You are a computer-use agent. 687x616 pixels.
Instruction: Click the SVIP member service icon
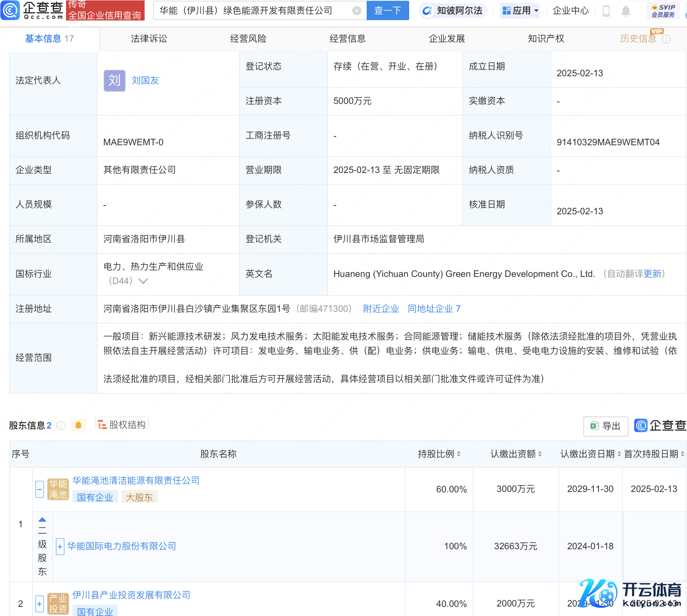point(663,11)
